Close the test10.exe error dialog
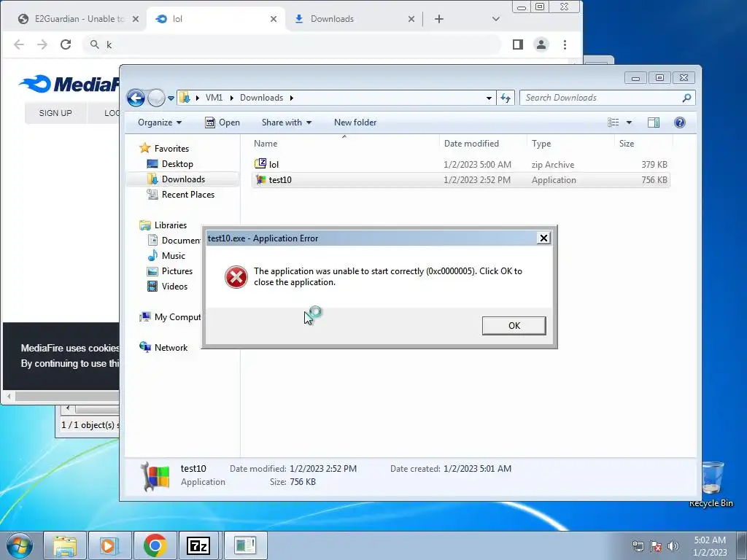 pyautogui.click(x=543, y=238)
